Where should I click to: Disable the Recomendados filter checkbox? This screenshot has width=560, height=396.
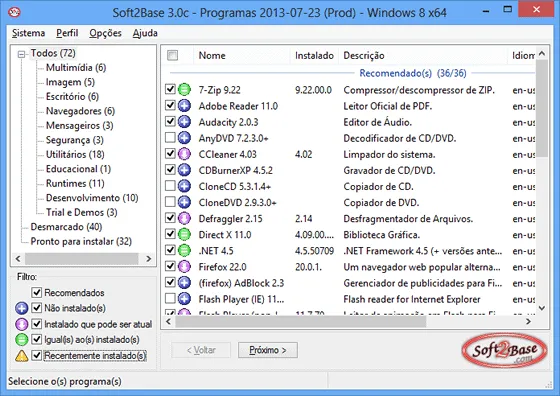(x=37, y=292)
